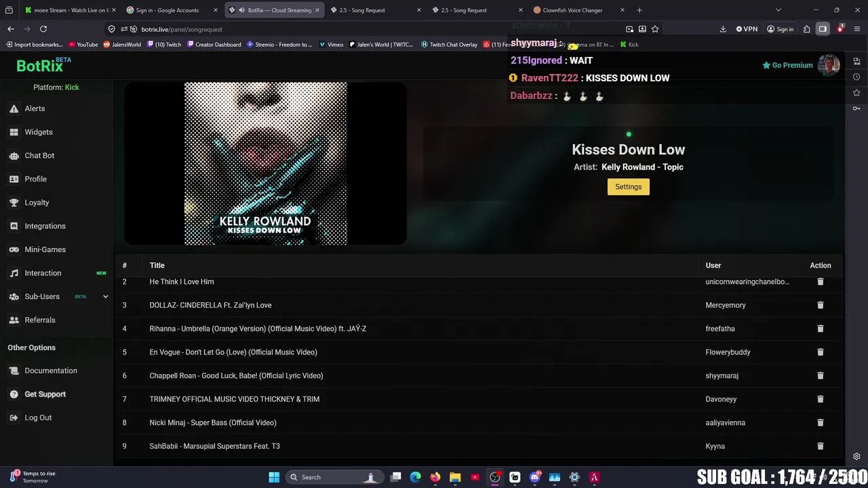Click username freefatha in User column
The width and height of the screenshot is (868, 488).
720,329
